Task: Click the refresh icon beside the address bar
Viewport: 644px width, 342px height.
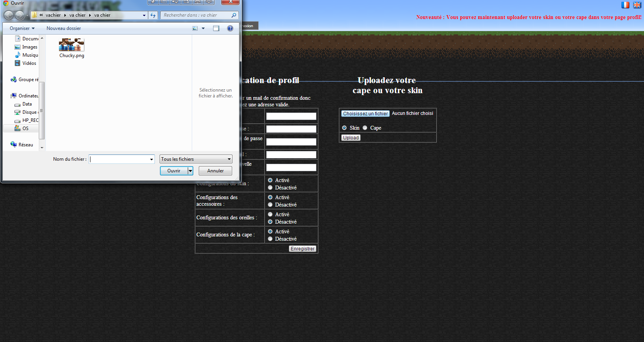Action: click(x=153, y=15)
